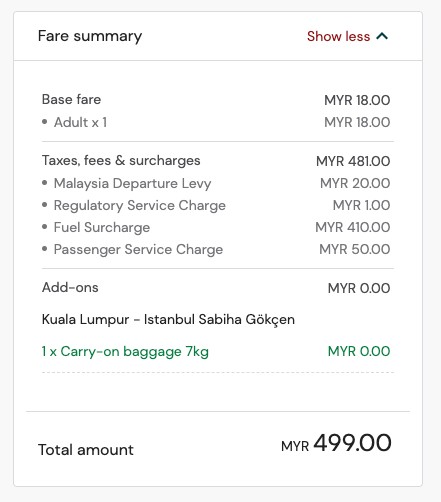Screen dimensions: 441x502
Task: Click the Fare summary heading
Action: pyautogui.click(x=90, y=36)
